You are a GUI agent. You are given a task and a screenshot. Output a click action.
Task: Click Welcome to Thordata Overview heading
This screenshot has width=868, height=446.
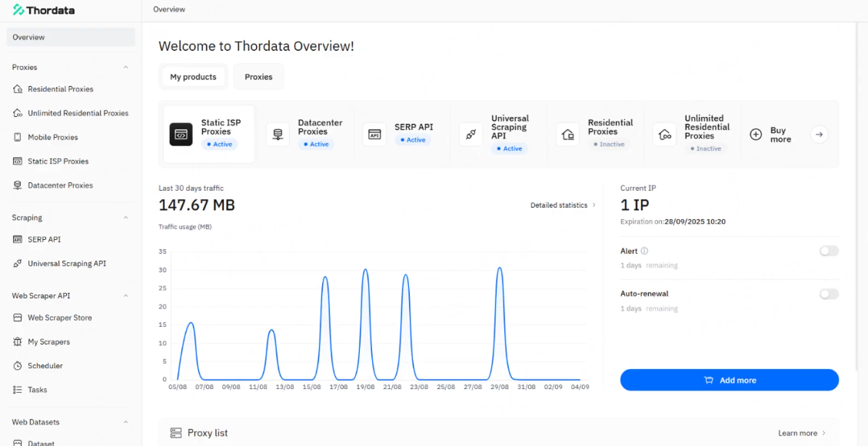click(256, 46)
